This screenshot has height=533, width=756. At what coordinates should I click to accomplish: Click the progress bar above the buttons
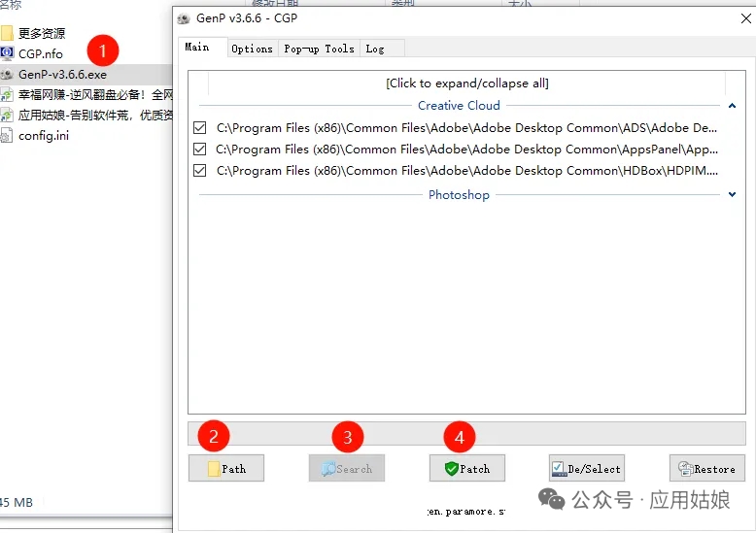[x=466, y=433]
